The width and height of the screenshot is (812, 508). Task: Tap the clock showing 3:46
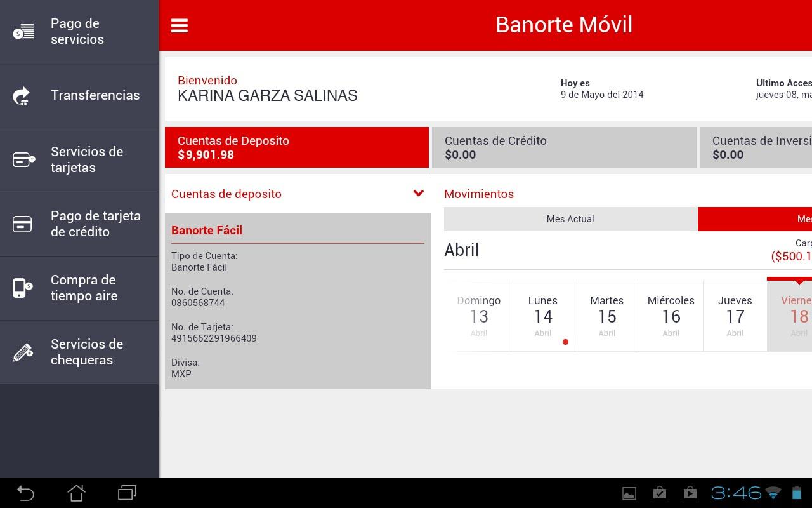[x=736, y=493]
